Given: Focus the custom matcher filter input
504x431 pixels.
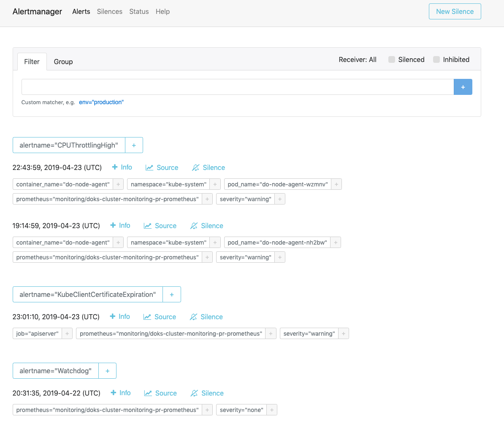Looking at the screenshot, I should (238, 87).
